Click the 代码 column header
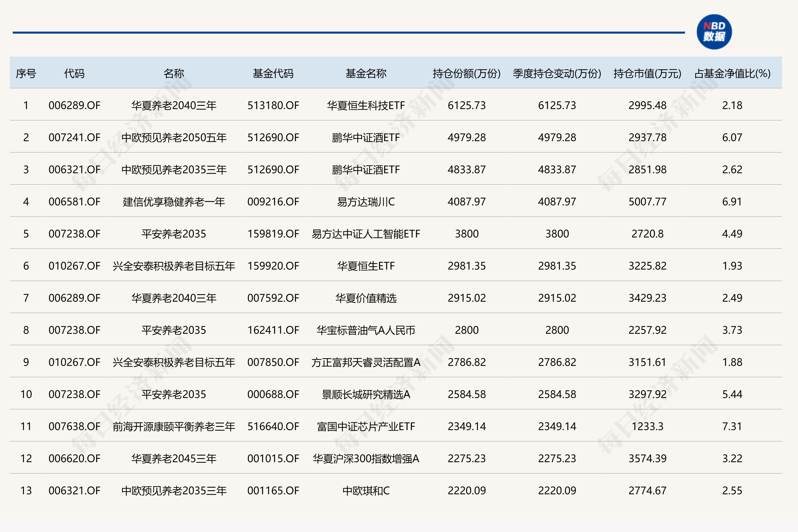Image resolution: width=798 pixels, height=532 pixels. tap(74, 73)
